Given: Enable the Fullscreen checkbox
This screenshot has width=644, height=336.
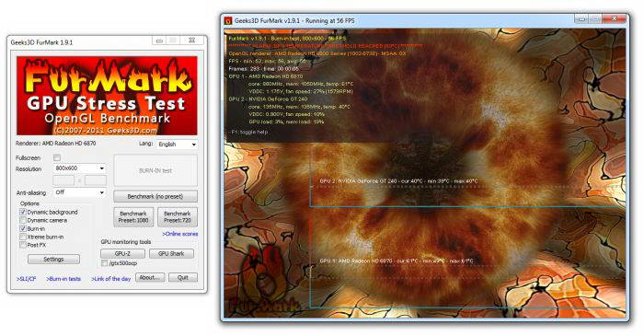Looking at the screenshot, I should tap(57, 157).
